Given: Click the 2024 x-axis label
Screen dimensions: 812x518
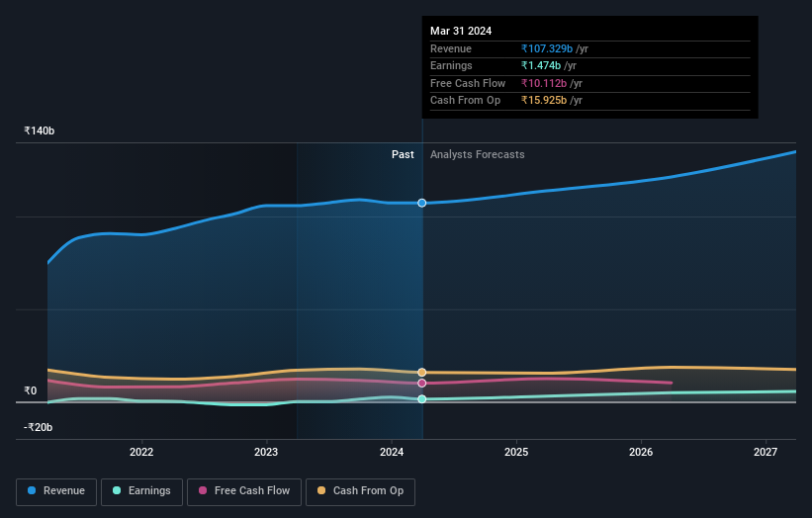Looking at the screenshot, I should (392, 452).
